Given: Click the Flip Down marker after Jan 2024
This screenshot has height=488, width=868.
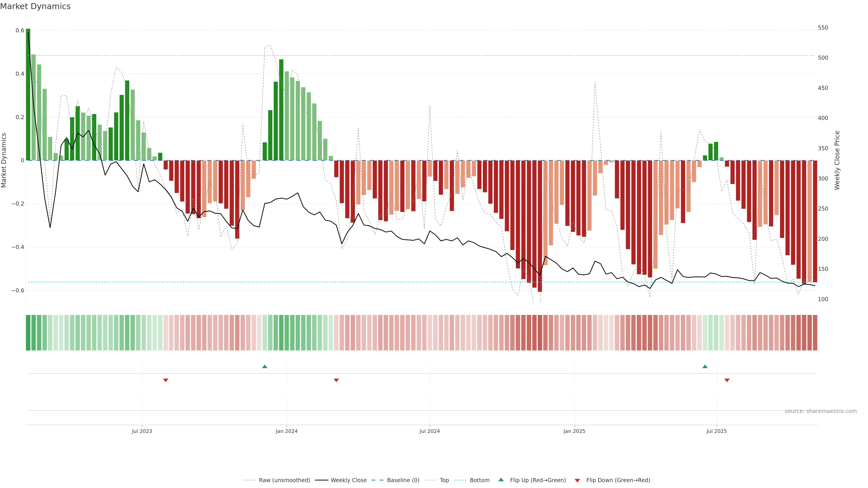Looking at the screenshot, I should click(x=336, y=380).
